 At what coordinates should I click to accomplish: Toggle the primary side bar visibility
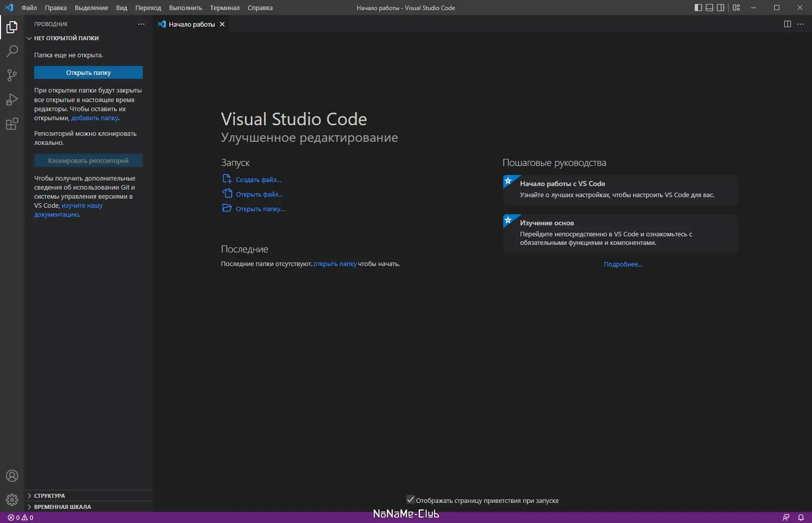tap(698, 8)
